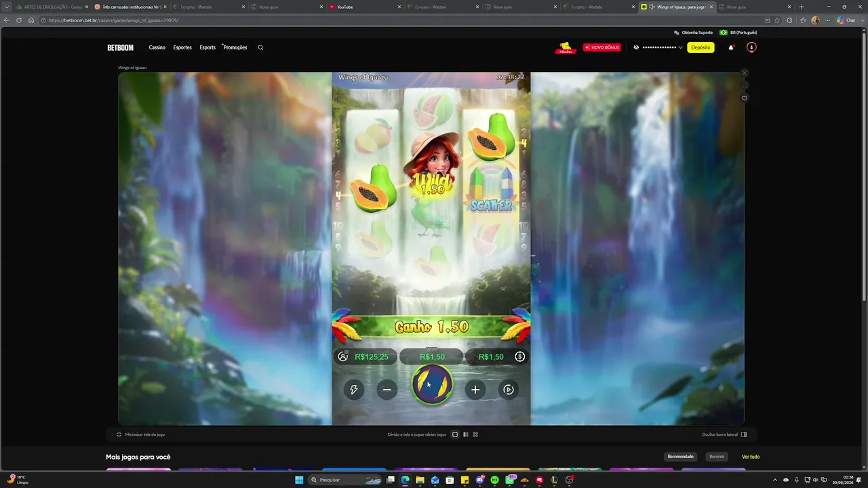Click Minimizar tela do jogo
Viewport: 868px width, 488px height.
[141, 434]
